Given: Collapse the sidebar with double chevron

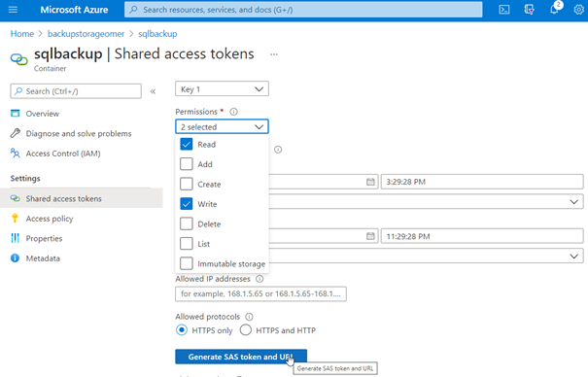Looking at the screenshot, I should [153, 91].
